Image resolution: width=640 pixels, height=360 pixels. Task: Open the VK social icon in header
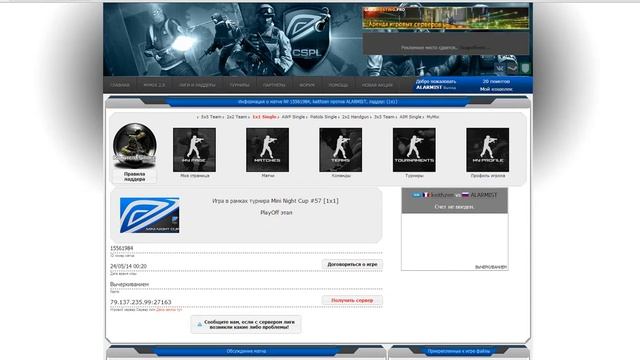[x=500, y=68]
